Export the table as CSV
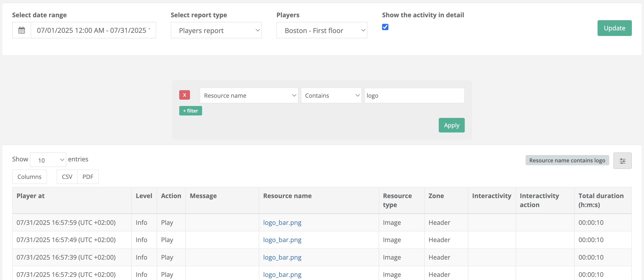Screen dimensions: 644x280 67,177
